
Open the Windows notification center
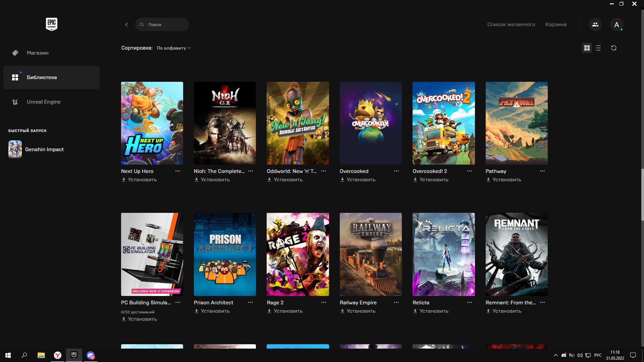coord(633,355)
